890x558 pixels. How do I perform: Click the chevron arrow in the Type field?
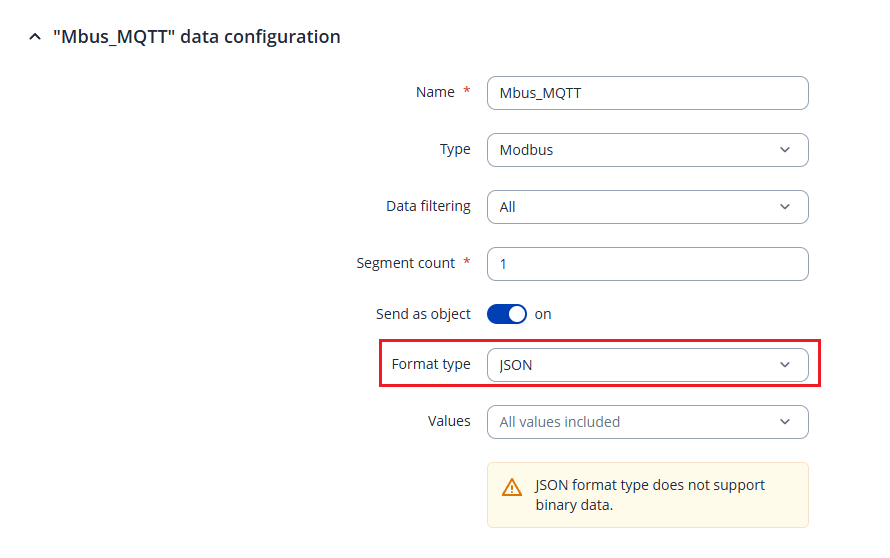pyautogui.click(x=784, y=150)
